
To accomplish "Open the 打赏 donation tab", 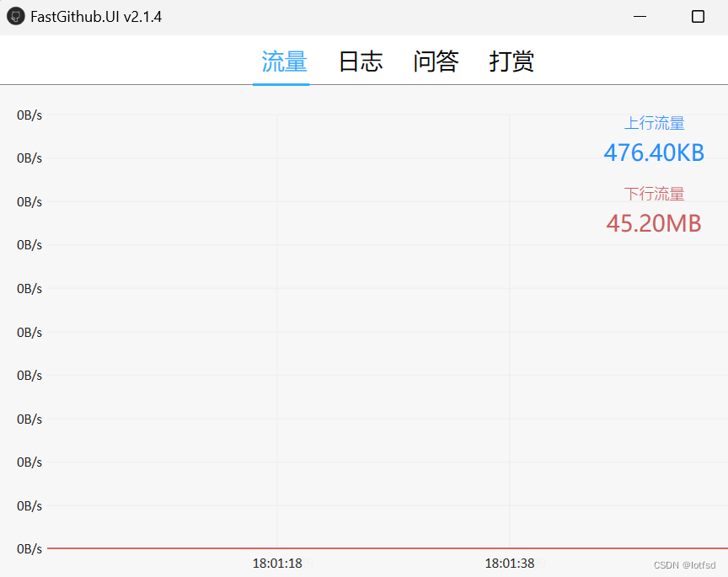I will (511, 60).
